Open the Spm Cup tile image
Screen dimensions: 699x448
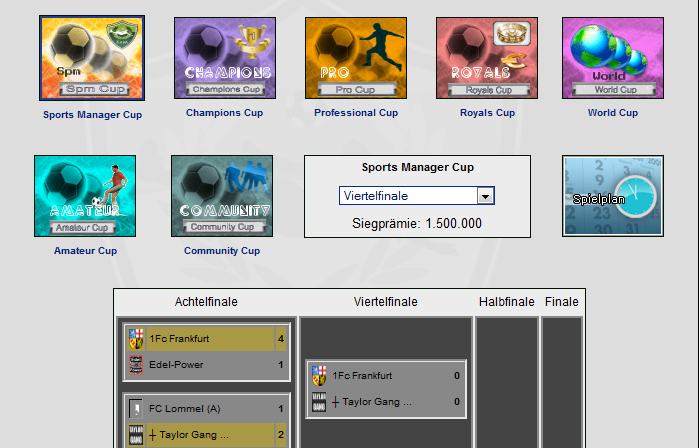[x=92, y=58]
